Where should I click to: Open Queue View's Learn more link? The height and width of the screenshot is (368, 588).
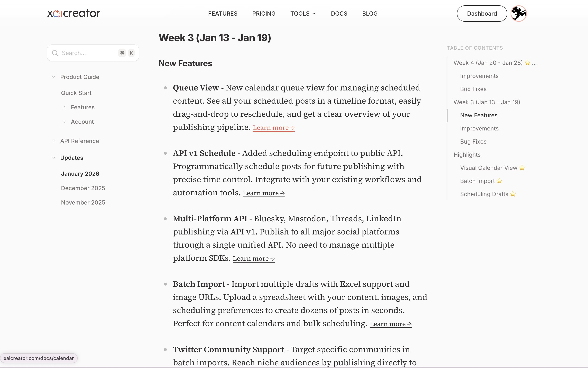point(274,128)
